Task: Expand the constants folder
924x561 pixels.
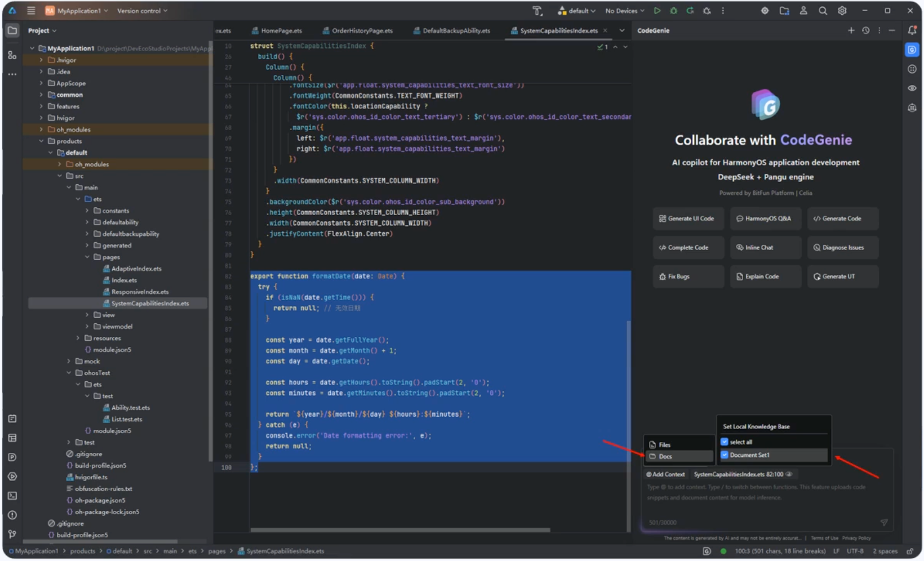Action: point(87,210)
